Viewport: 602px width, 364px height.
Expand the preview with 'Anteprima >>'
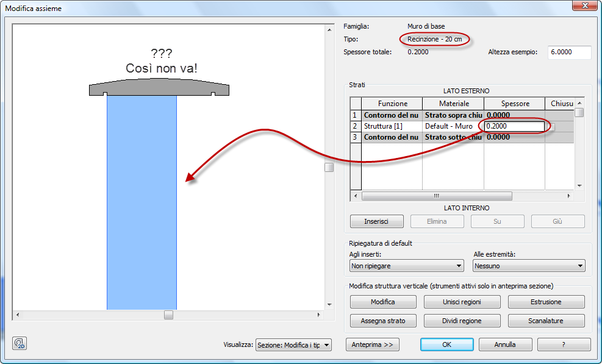(373, 344)
